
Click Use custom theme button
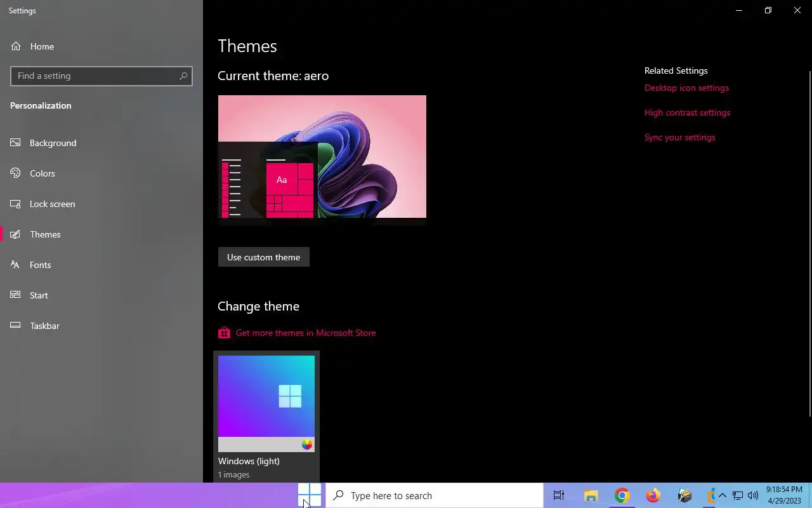point(264,257)
